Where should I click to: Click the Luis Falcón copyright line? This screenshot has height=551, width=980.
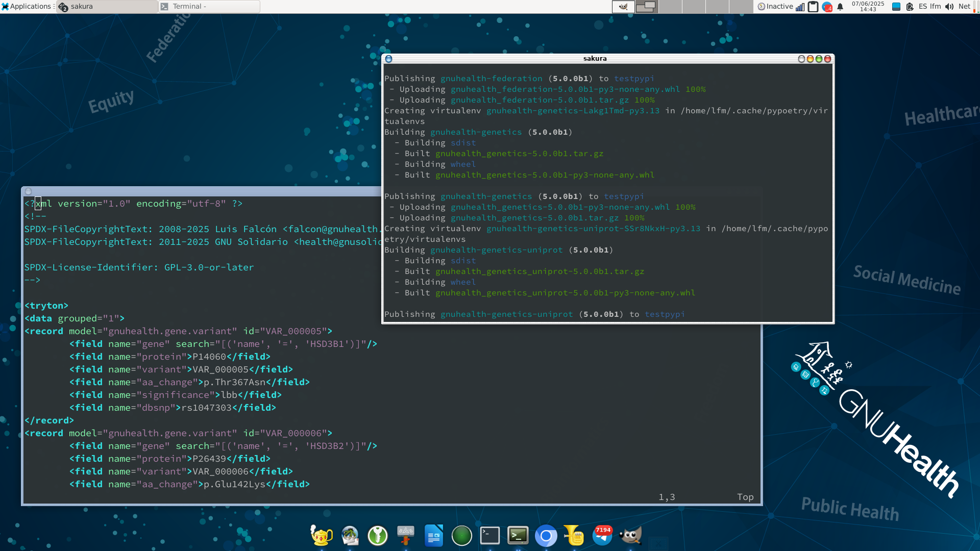coord(202,229)
